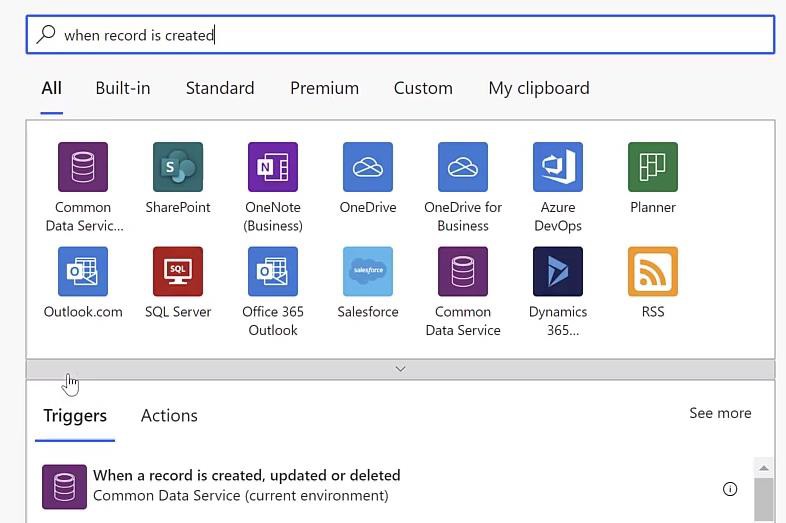Click the 'Common Data Service (current environment)' subtitle
Image resolution: width=786 pixels, height=523 pixels.
(241, 496)
